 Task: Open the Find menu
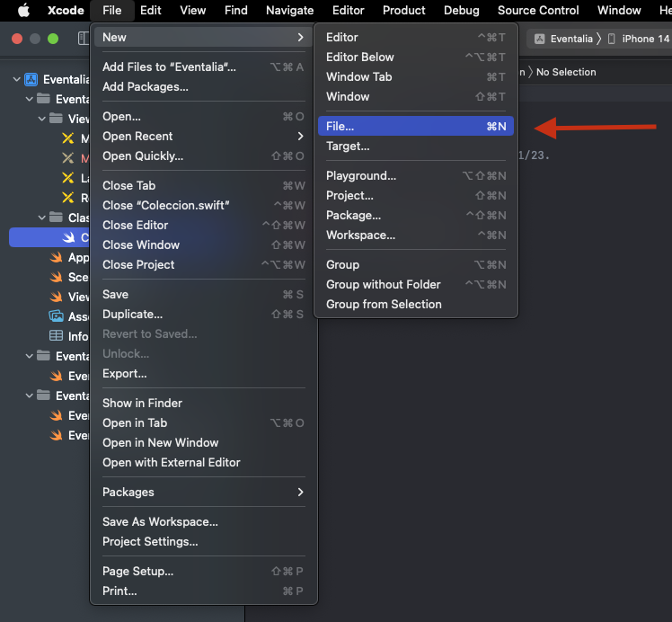click(236, 10)
